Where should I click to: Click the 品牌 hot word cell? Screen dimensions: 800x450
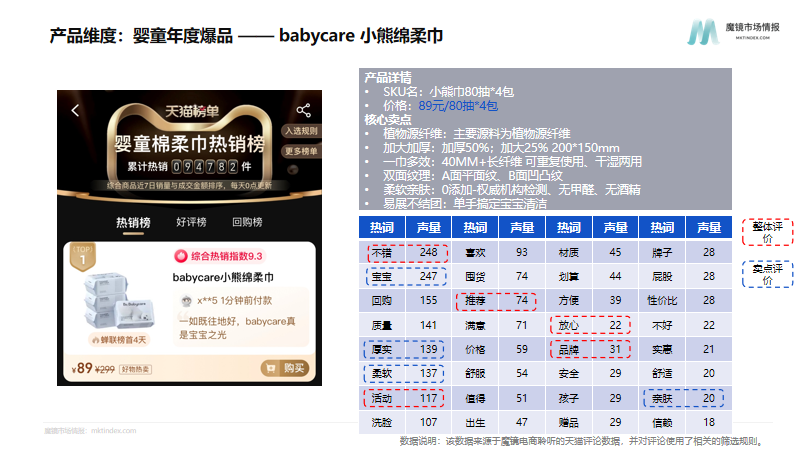pos(569,349)
